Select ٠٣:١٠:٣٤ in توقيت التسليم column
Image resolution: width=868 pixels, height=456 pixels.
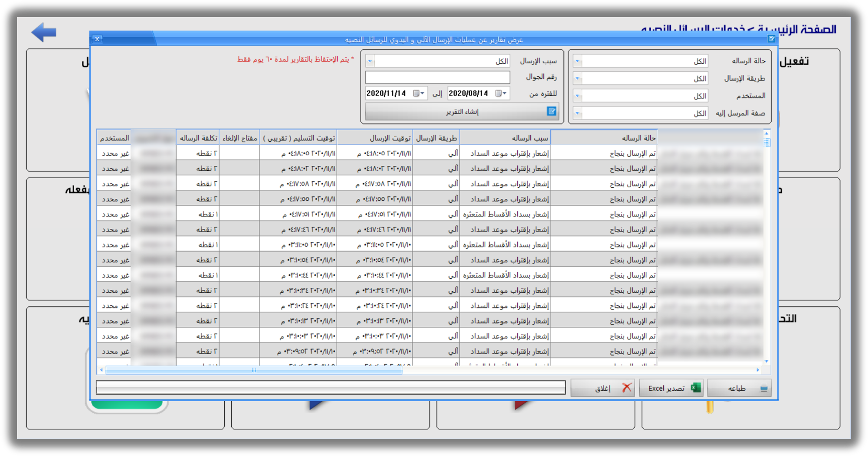pyautogui.click(x=299, y=291)
